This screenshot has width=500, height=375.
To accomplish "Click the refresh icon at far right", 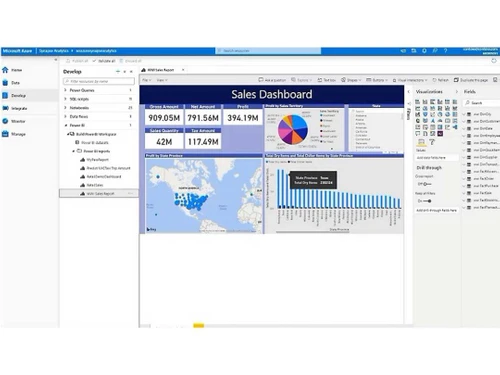I will [x=494, y=61].
